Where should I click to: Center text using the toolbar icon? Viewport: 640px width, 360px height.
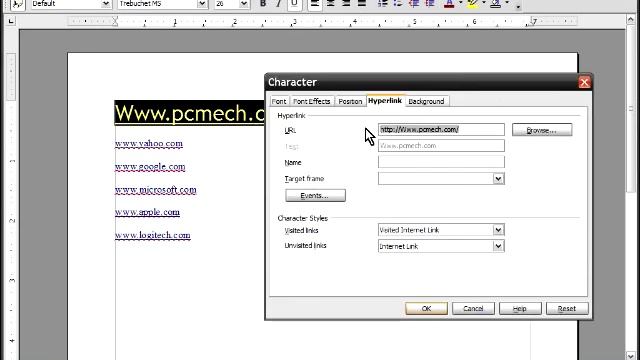pos(331,4)
